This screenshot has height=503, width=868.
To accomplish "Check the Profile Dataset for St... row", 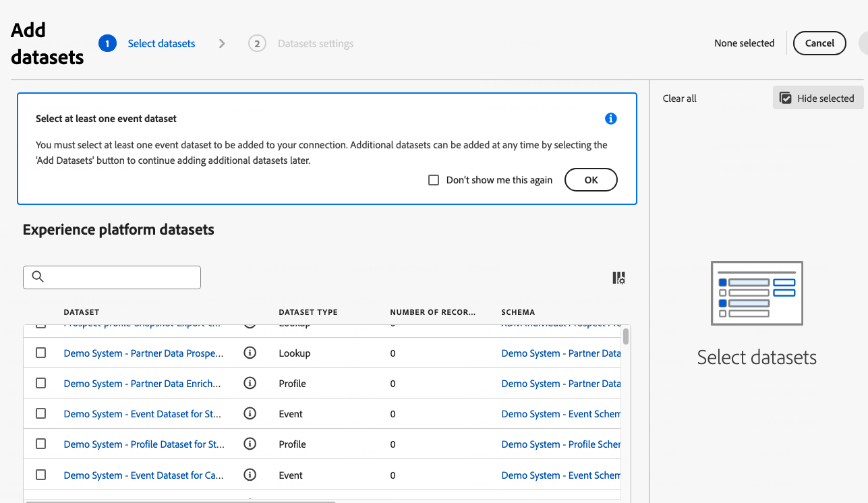I will click(41, 444).
